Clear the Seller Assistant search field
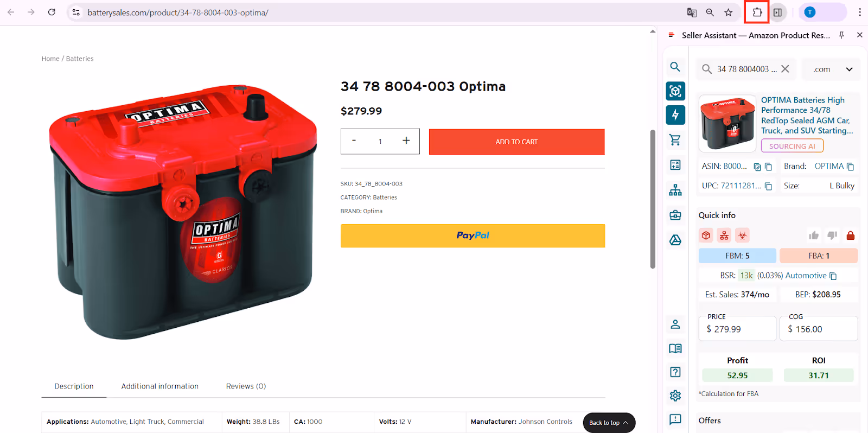 [x=785, y=69]
